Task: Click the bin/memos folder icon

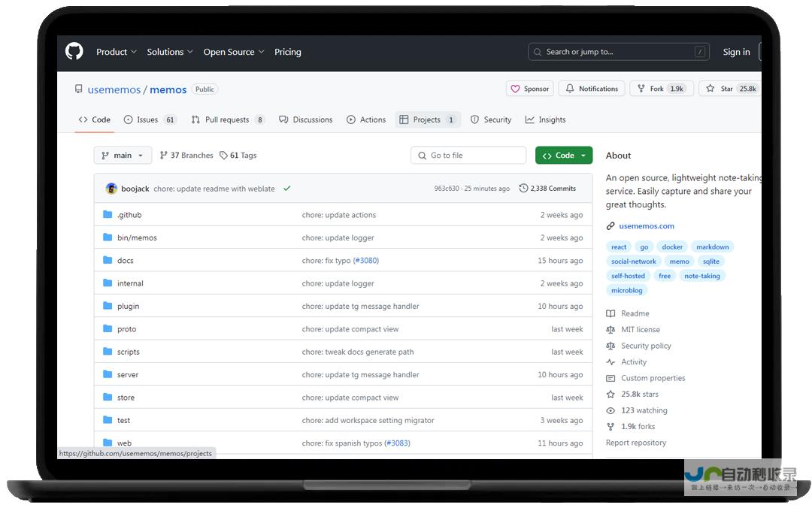Action: coord(108,237)
